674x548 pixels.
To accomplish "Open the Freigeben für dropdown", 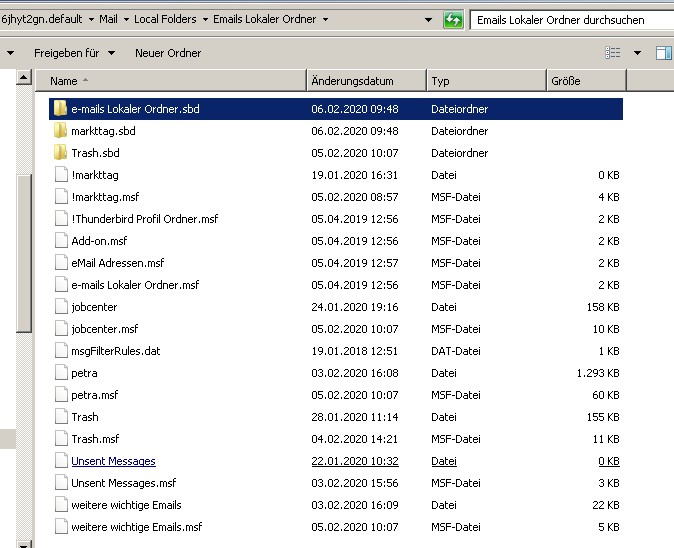I will 74,53.
